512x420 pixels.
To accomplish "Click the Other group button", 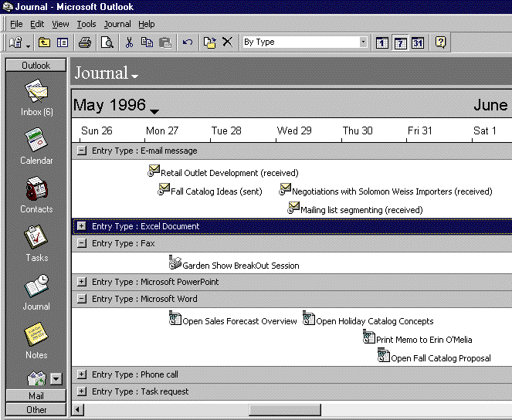I will 36,409.
